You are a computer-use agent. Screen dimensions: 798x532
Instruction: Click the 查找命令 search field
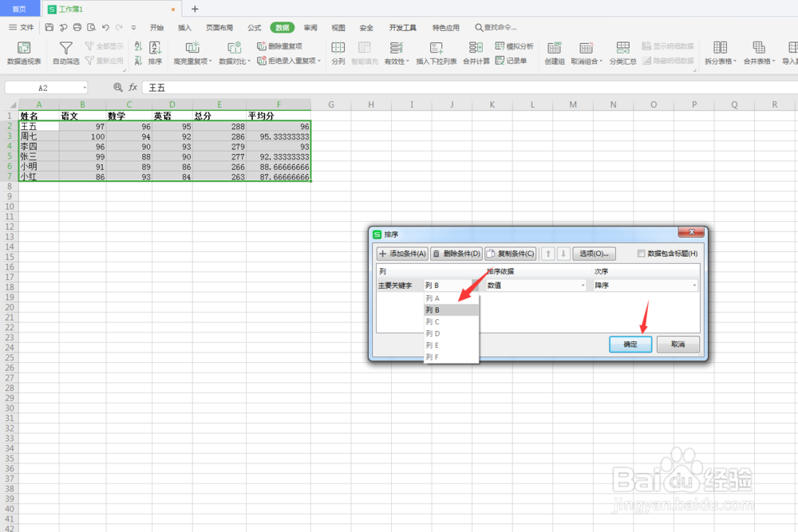[x=496, y=27]
